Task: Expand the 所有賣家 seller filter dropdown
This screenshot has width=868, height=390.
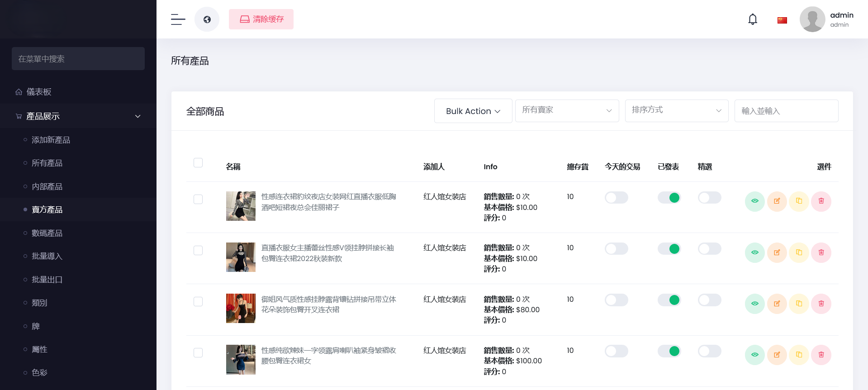Action: pos(566,111)
